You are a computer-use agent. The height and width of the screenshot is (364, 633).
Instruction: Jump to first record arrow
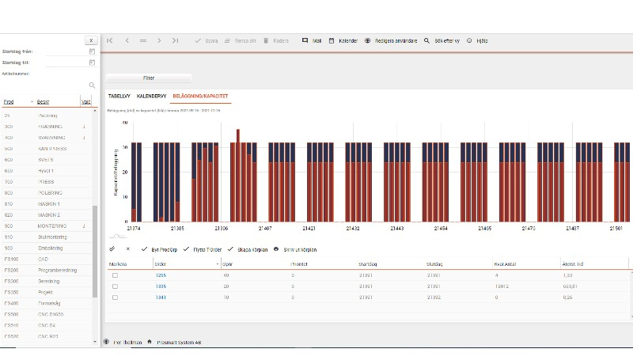click(x=110, y=40)
